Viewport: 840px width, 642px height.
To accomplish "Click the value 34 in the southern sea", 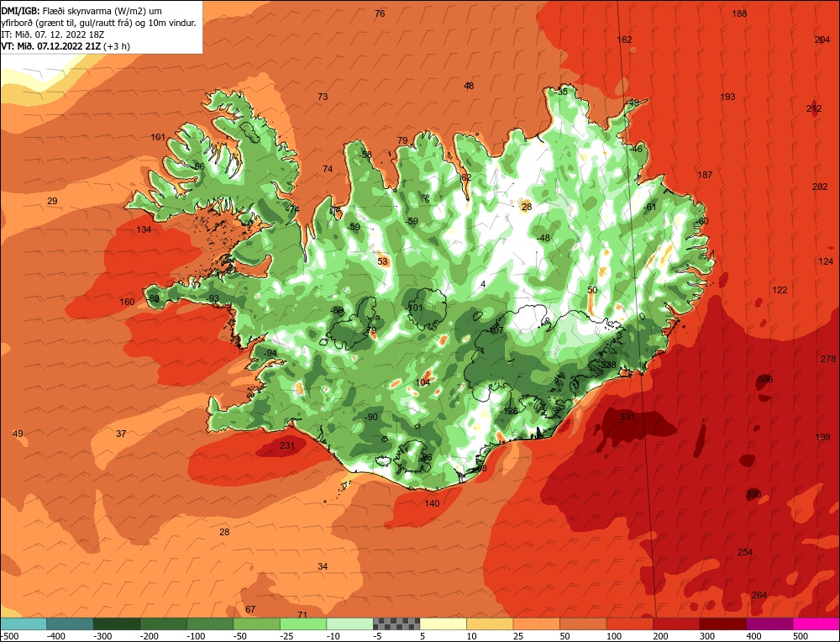I will [x=323, y=566].
